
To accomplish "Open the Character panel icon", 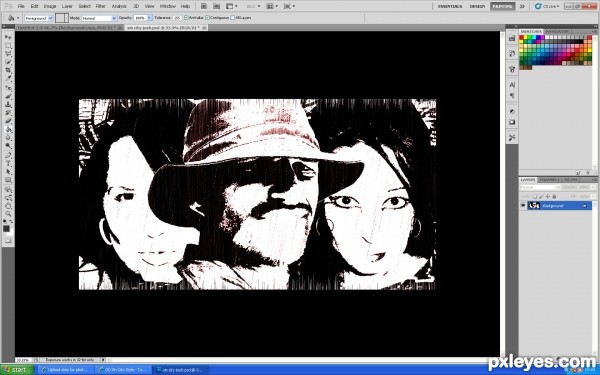I will point(512,85).
